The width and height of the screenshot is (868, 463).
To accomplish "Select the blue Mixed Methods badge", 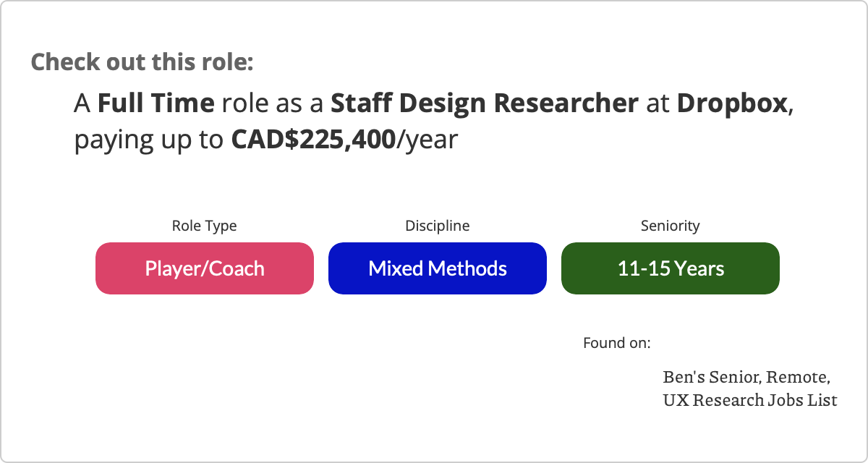I will 438,268.
